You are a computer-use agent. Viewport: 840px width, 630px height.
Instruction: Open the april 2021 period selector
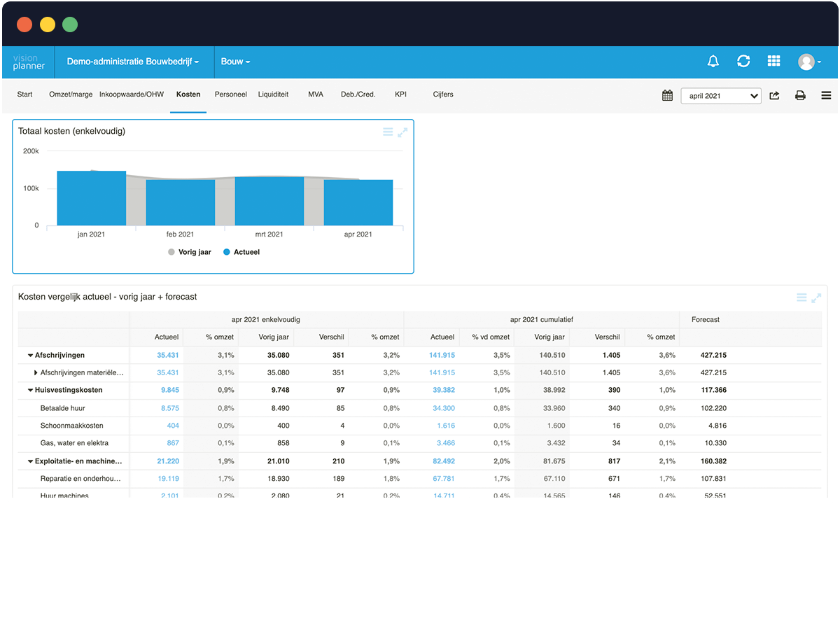coord(721,96)
